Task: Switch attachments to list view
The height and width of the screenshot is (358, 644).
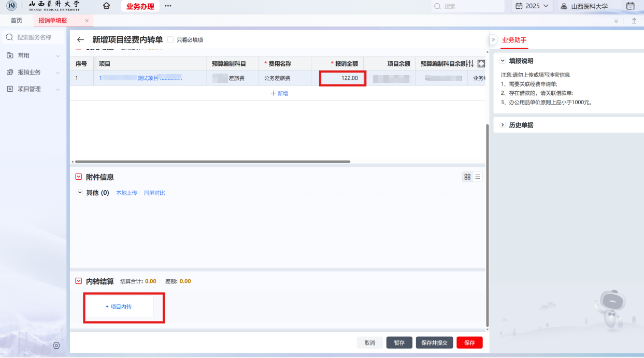Action: [x=477, y=177]
